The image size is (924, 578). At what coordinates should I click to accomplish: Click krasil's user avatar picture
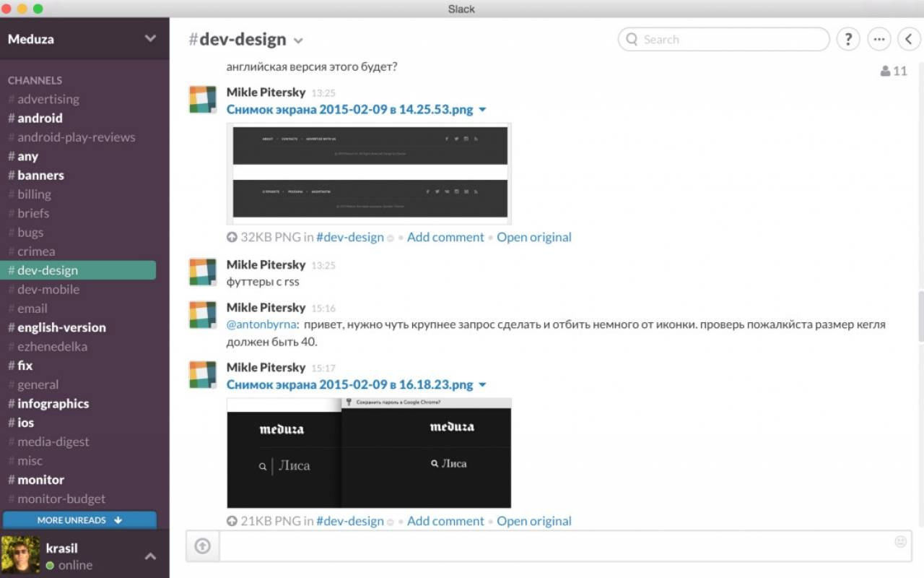[x=20, y=555]
